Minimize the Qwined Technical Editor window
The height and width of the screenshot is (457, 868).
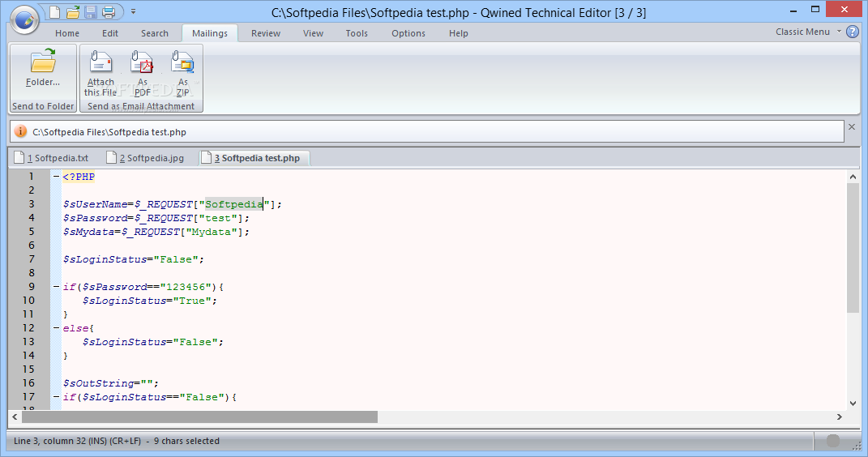pos(793,10)
